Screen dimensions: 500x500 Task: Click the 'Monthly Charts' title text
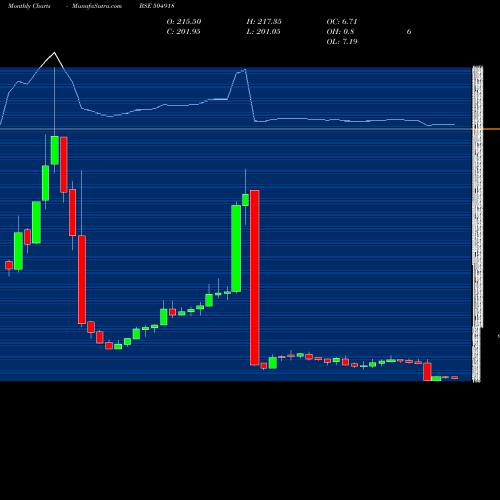click(x=29, y=6)
